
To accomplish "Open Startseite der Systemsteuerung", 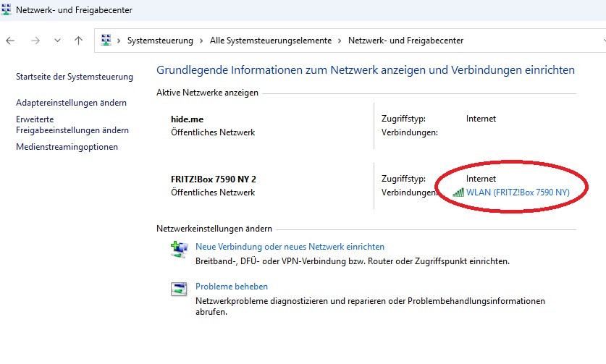I will click(x=75, y=77).
